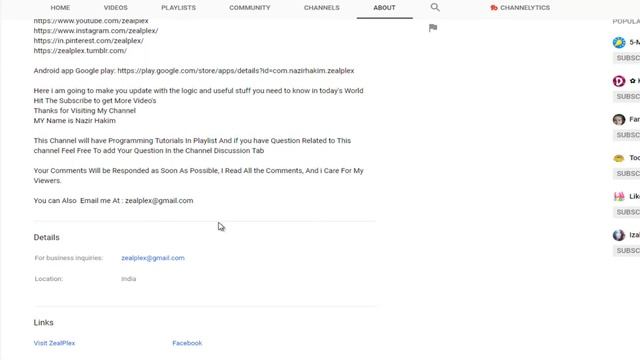Follow the Visit ZealPlex link

click(x=54, y=343)
